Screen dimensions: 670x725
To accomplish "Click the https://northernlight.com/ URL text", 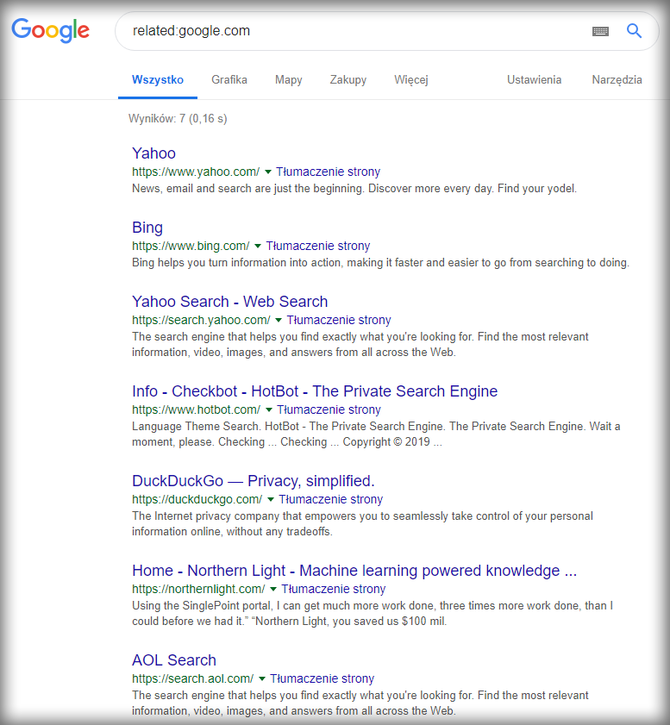I will 199,589.
